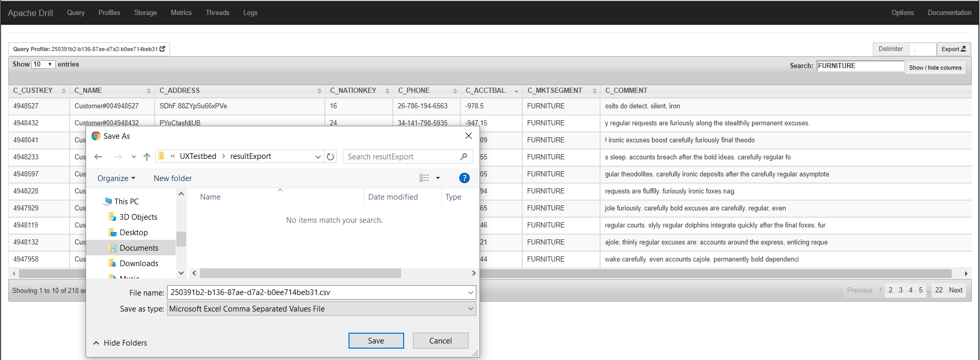Screen dimensions: 980x360
Task: Open the query profile external link icon
Action: point(162,49)
